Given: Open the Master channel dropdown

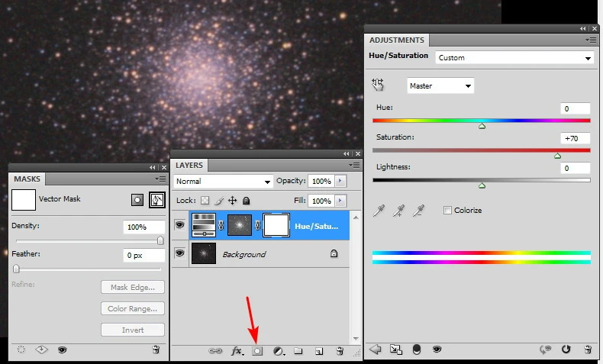Looking at the screenshot, I should point(440,86).
